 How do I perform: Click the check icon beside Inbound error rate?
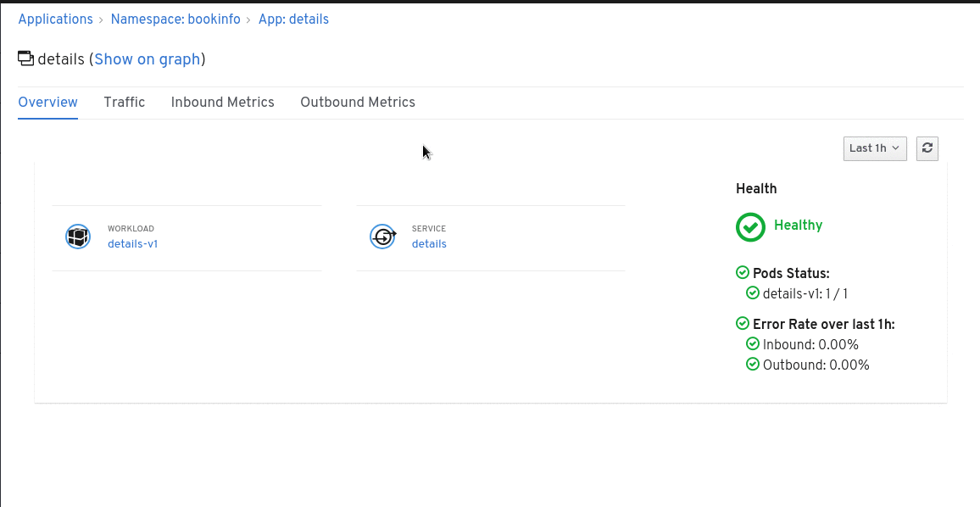[x=753, y=344]
